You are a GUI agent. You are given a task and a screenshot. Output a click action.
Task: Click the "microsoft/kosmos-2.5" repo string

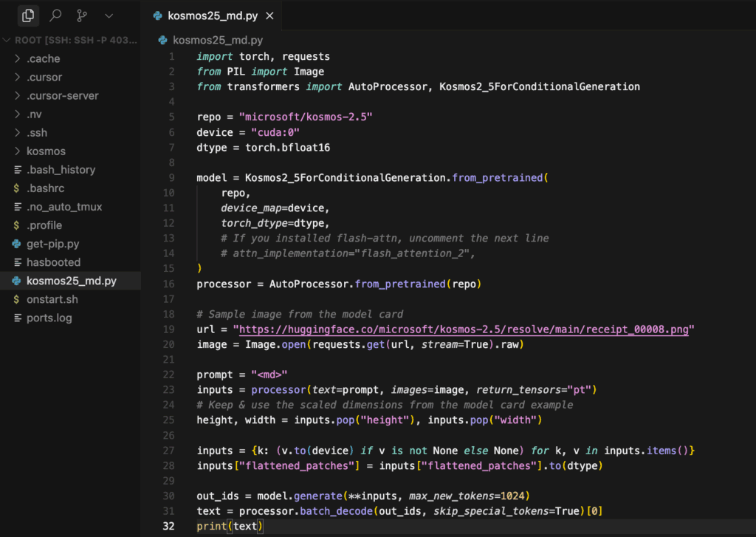pyautogui.click(x=306, y=117)
